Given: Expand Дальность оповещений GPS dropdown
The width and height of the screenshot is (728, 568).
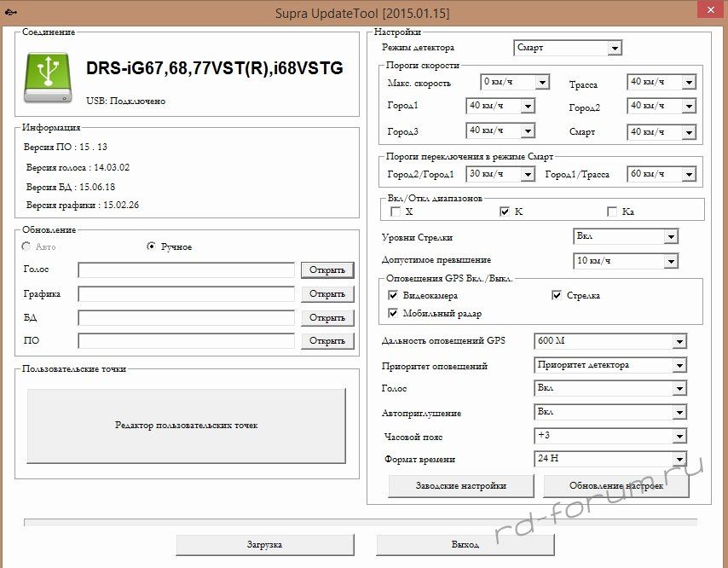Looking at the screenshot, I should pos(610,341).
